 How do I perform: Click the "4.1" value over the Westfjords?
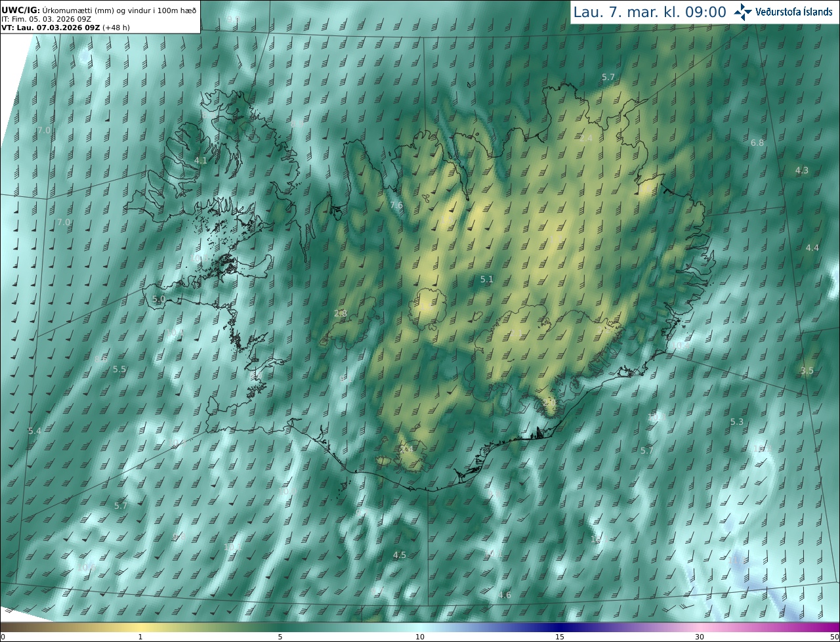(201, 161)
